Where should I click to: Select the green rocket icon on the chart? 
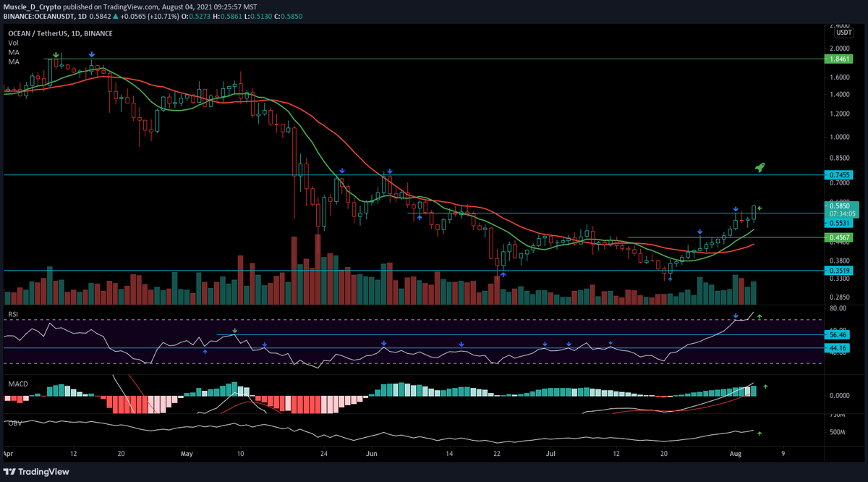point(760,167)
